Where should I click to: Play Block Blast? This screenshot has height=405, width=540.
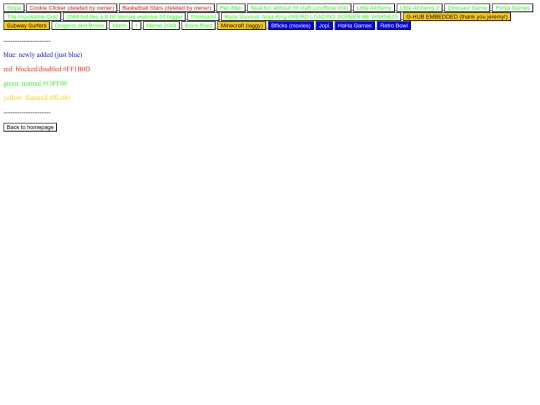pyautogui.click(x=198, y=25)
